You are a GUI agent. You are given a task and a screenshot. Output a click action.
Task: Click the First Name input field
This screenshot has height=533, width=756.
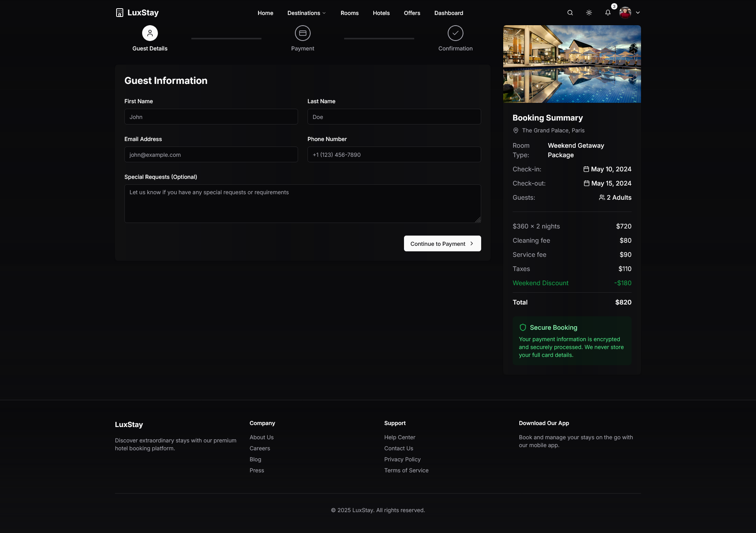(x=211, y=117)
